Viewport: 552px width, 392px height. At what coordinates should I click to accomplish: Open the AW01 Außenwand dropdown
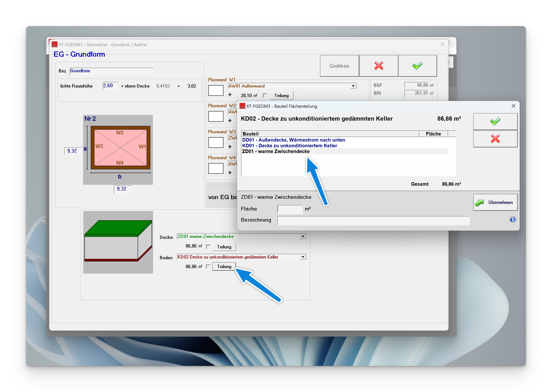(x=353, y=86)
